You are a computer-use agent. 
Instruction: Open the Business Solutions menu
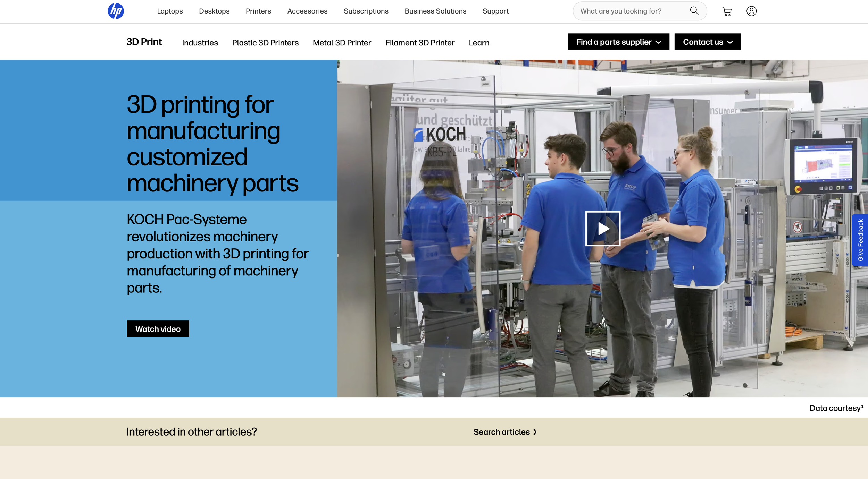pyautogui.click(x=435, y=11)
